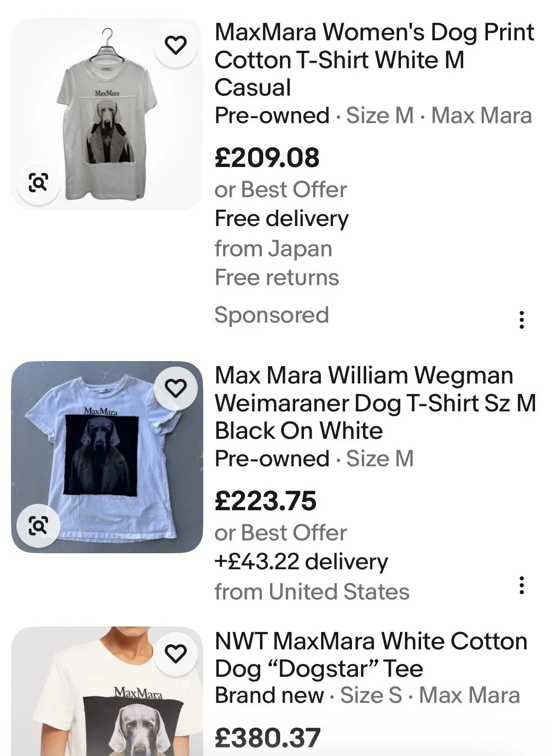Tap the £380.37 price

pyautogui.click(x=268, y=738)
